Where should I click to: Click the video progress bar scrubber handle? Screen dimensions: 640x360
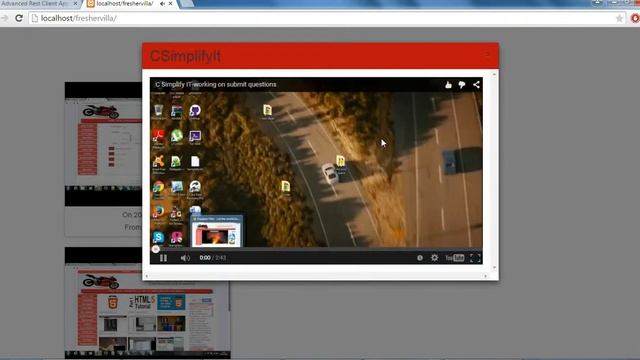(156, 249)
